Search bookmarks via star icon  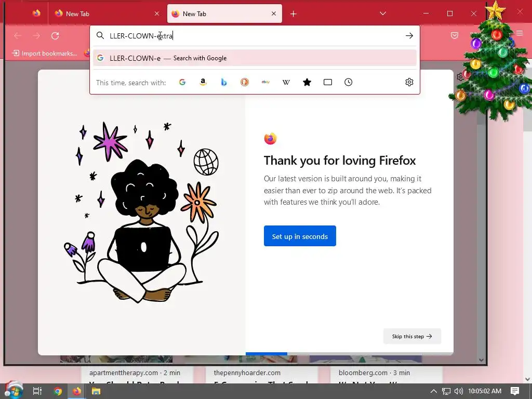coord(307,82)
